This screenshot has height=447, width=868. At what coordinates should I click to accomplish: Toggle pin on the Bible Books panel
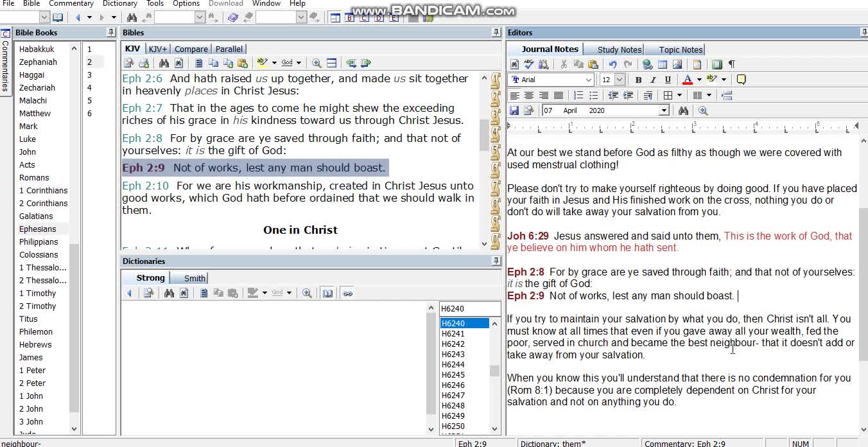[x=110, y=32]
